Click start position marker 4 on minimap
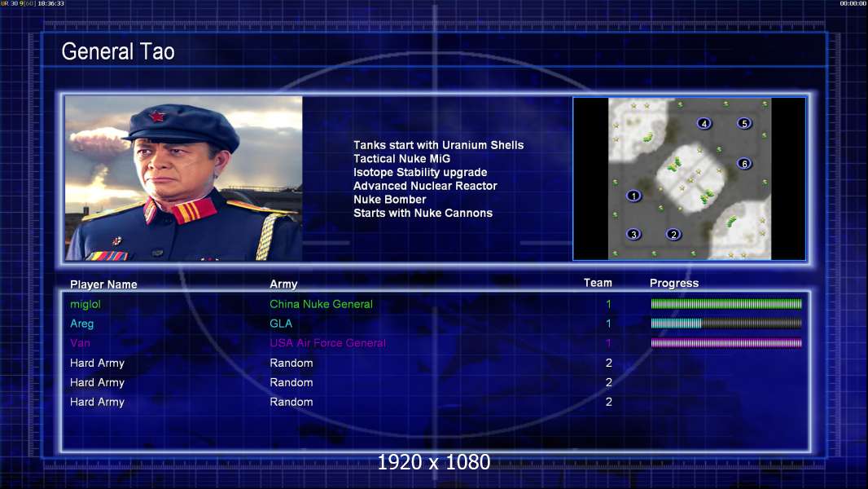Image resolution: width=868 pixels, height=489 pixels. click(704, 123)
